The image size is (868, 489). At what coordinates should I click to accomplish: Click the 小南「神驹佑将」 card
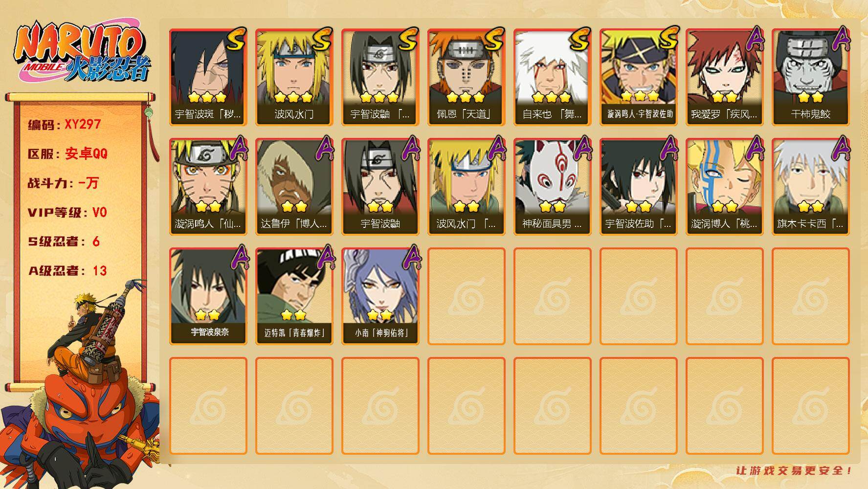point(380,296)
